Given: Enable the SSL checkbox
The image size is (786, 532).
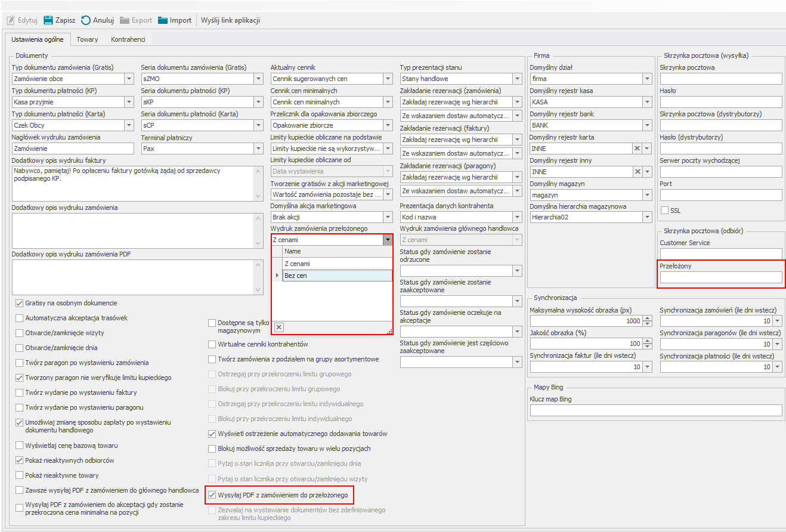Looking at the screenshot, I should tap(665, 211).
